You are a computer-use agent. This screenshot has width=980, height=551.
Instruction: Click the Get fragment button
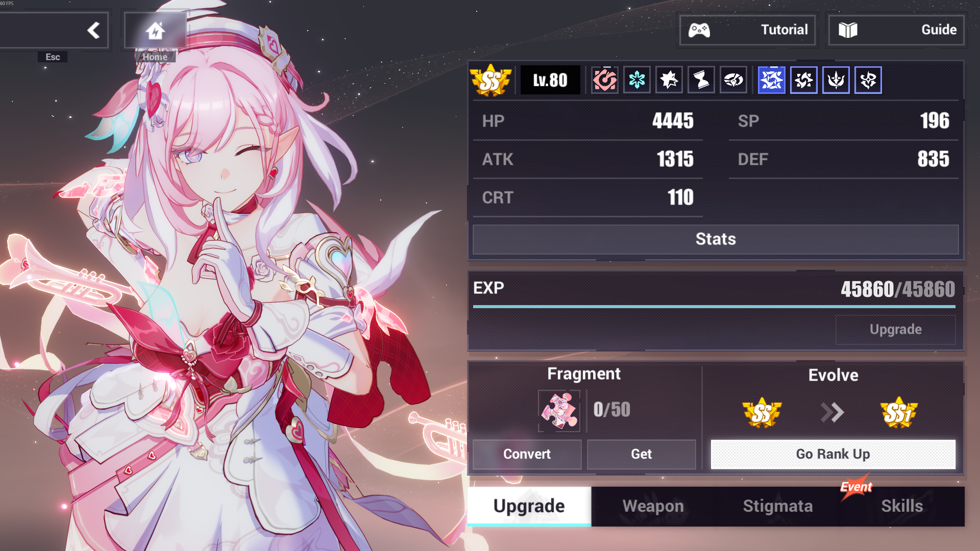click(x=642, y=454)
